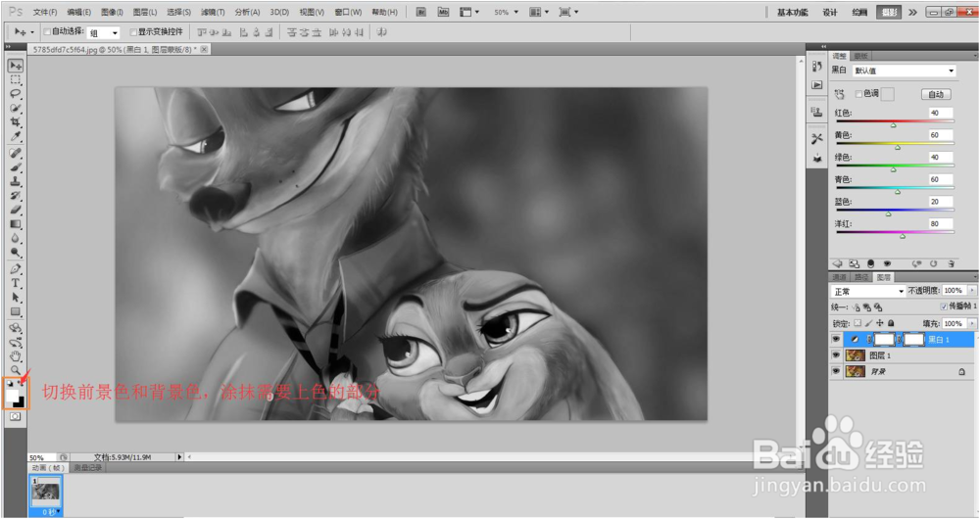
Task: Open the 文件(F) menu
Action: pos(45,13)
